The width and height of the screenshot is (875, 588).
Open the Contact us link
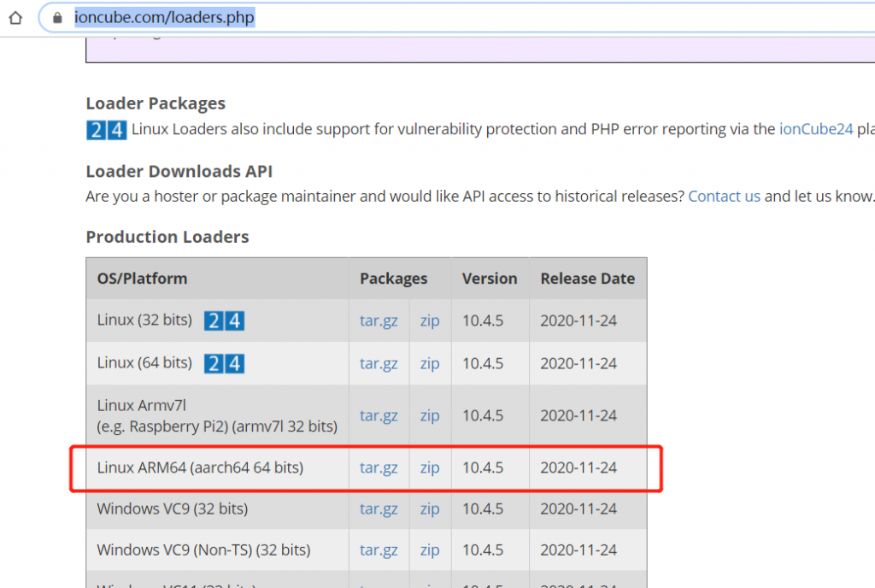tap(724, 196)
